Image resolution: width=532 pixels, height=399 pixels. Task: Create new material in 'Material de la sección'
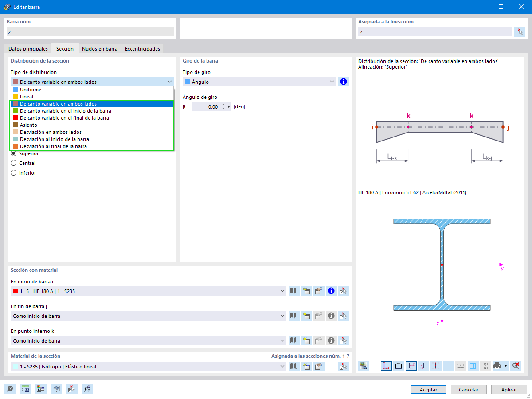(x=306, y=367)
